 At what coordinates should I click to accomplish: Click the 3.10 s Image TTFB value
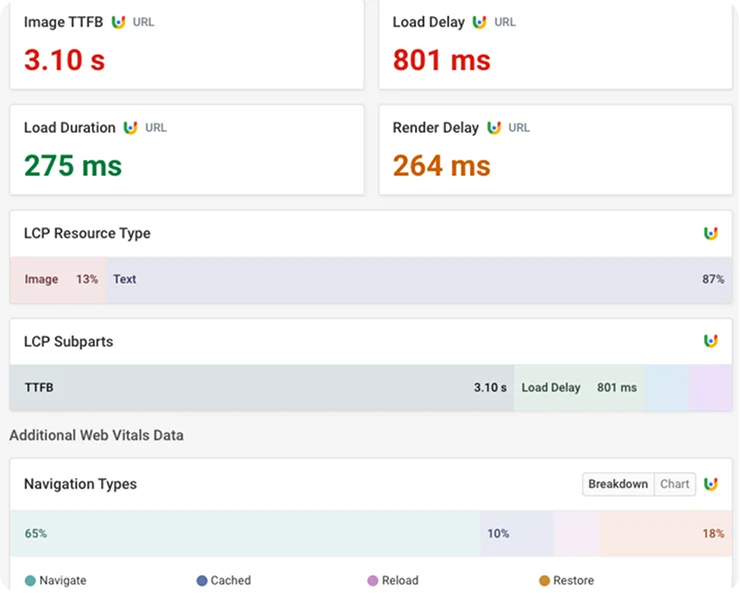[65, 60]
